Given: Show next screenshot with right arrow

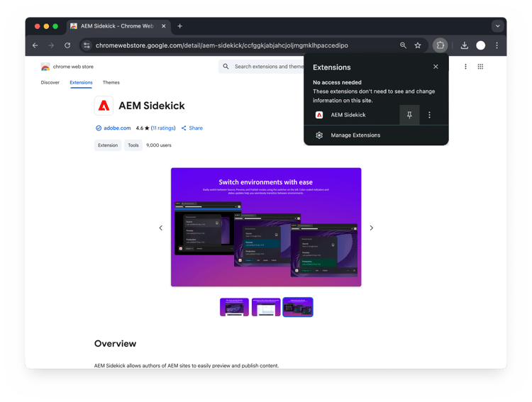Looking at the screenshot, I should pyautogui.click(x=372, y=228).
